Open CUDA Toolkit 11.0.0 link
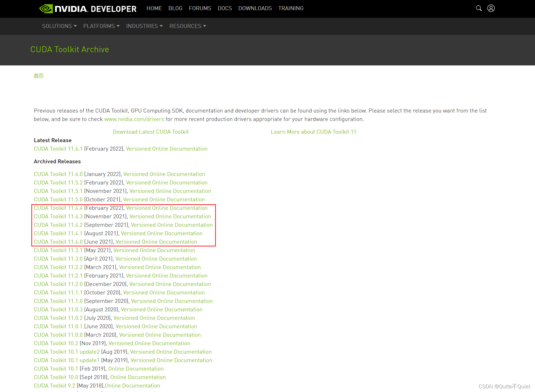 58,335
